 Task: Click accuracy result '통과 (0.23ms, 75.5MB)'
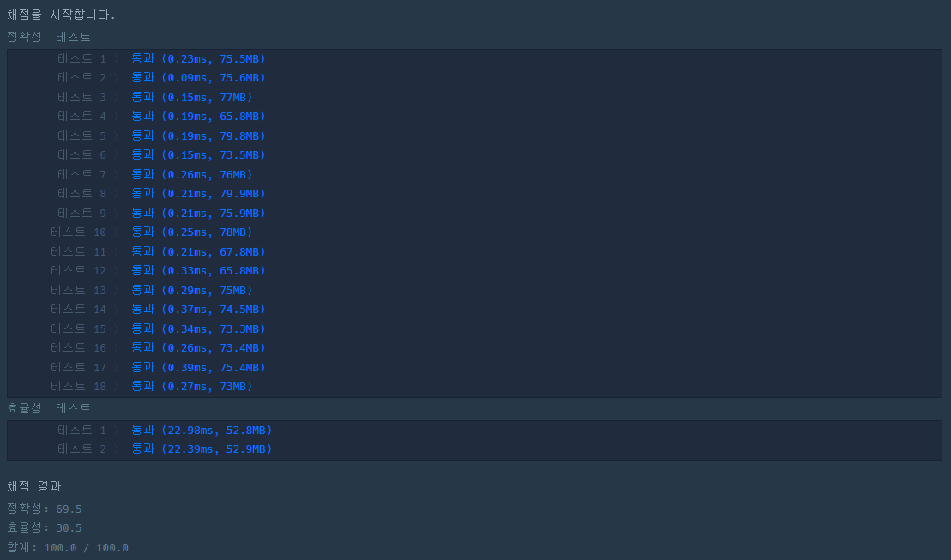click(x=198, y=58)
